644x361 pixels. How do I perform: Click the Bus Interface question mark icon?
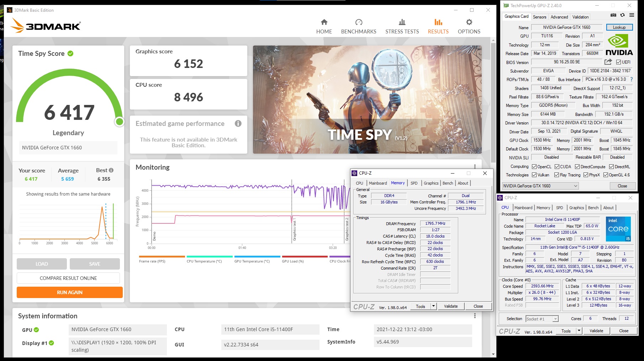click(x=632, y=79)
